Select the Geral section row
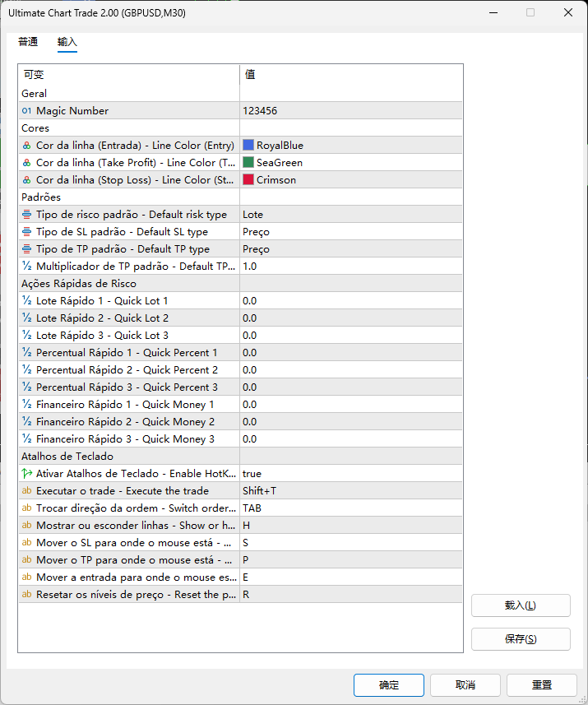 (240, 94)
